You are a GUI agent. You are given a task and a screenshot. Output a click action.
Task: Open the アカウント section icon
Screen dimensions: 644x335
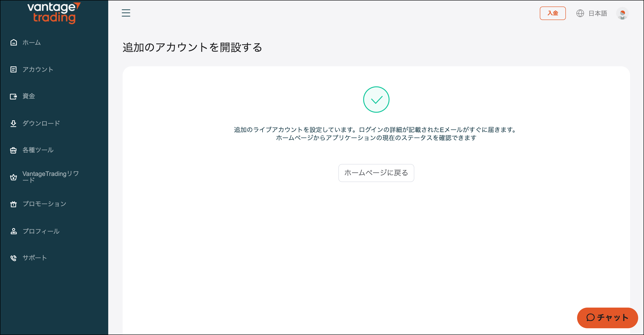coord(13,69)
